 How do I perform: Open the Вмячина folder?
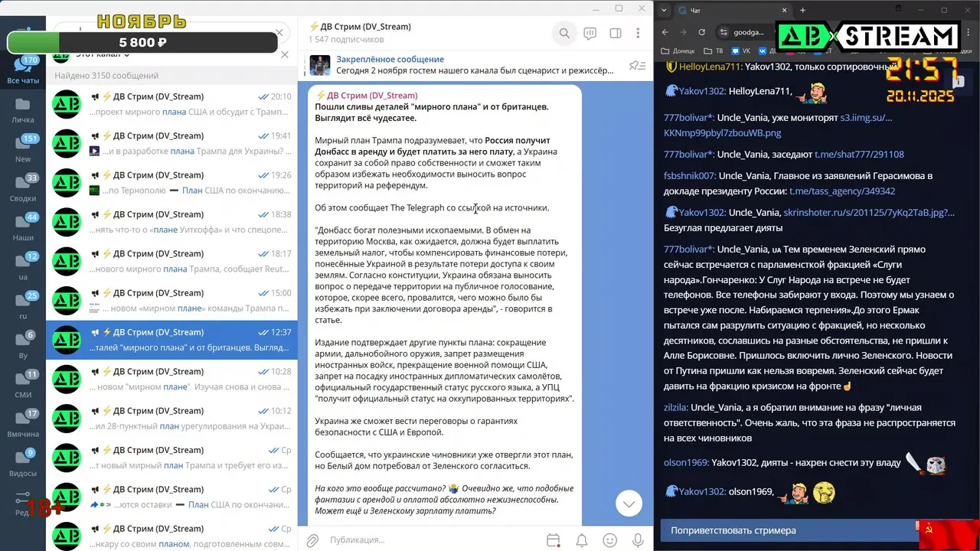point(23,424)
